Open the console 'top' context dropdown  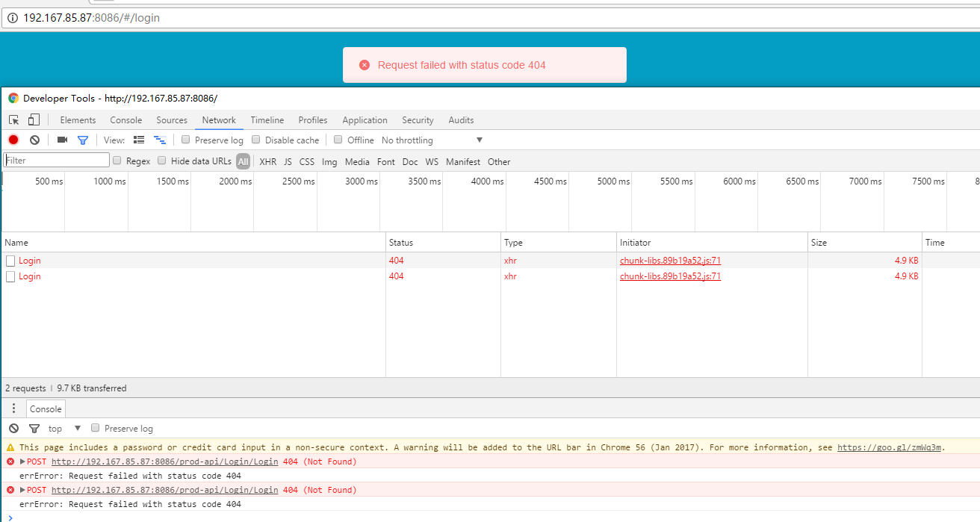pyautogui.click(x=64, y=428)
